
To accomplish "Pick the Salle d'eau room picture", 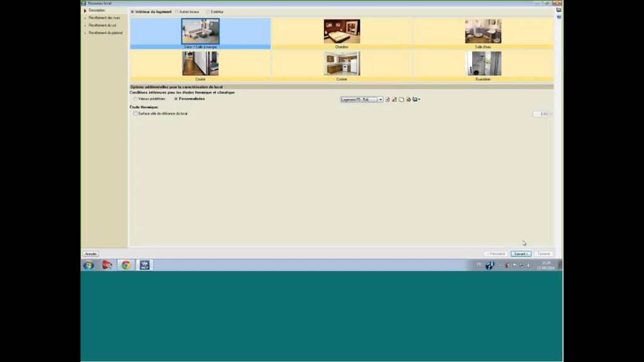I will point(483,31).
